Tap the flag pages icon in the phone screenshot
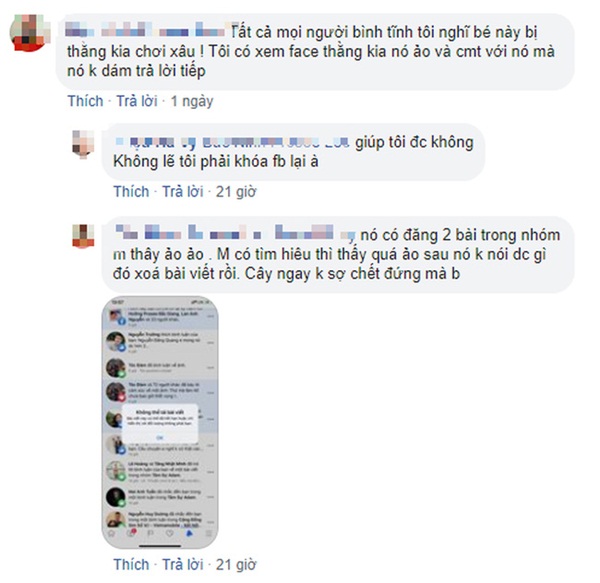 point(150,533)
